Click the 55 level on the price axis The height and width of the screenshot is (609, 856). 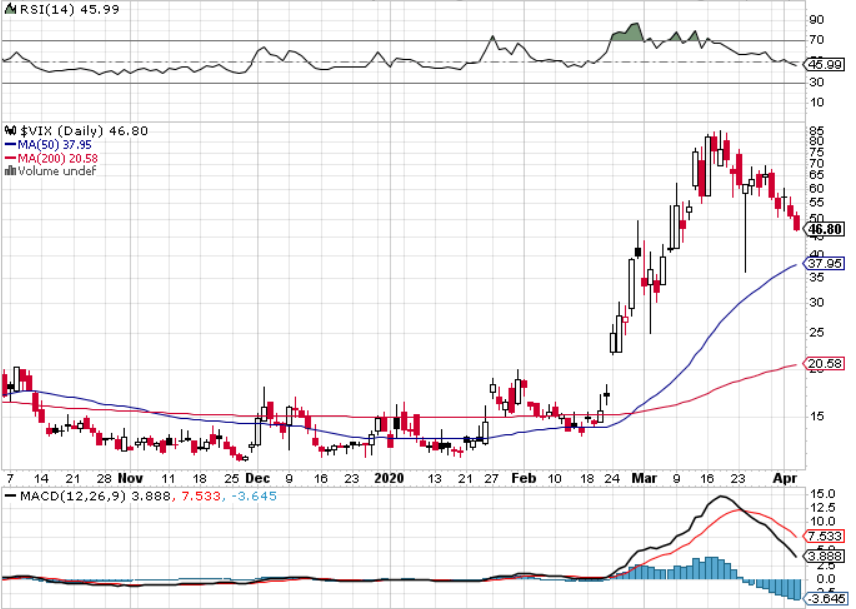[817, 202]
